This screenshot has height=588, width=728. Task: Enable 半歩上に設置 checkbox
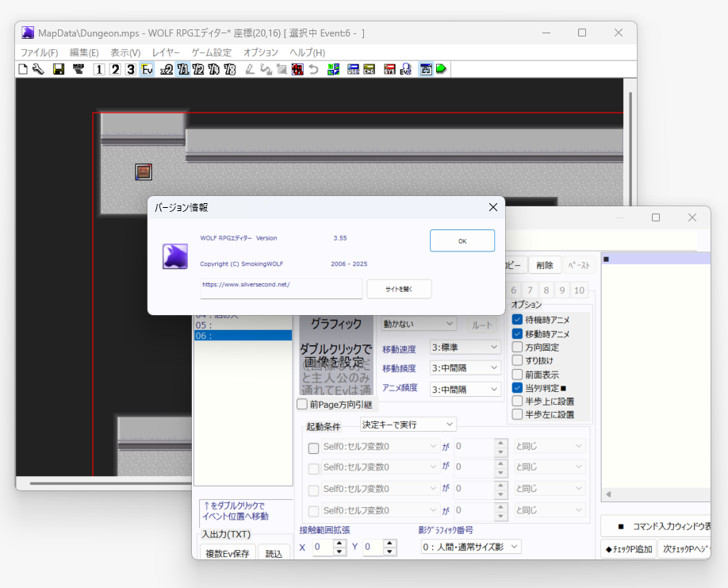point(517,401)
